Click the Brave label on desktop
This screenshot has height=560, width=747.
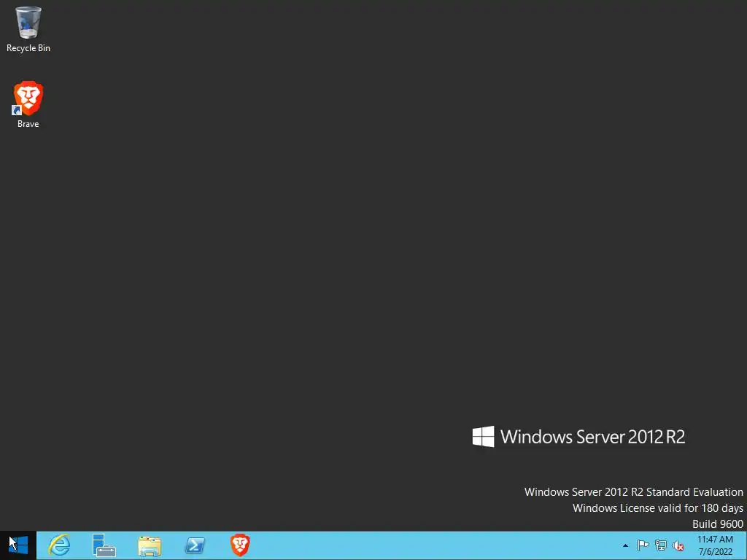click(28, 124)
